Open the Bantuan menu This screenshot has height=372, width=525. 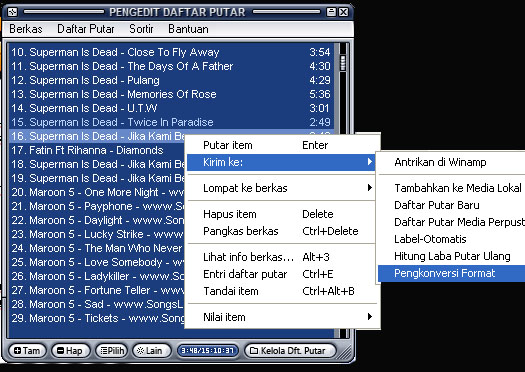click(188, 29)
